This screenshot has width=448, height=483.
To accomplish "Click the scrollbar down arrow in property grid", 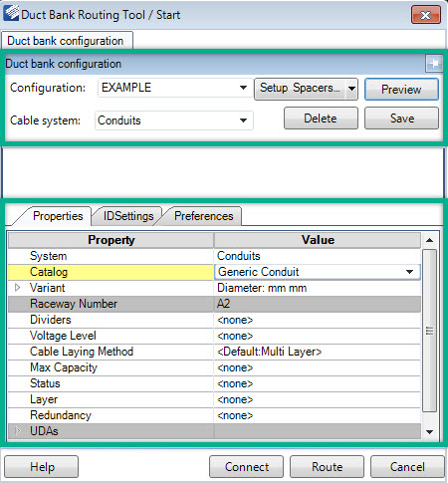I will pos(429,431).
